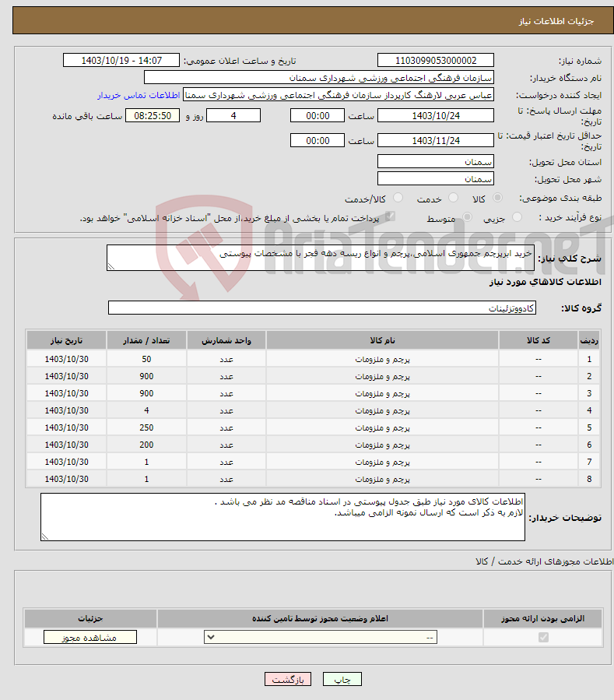Click item name پرچم و ملزومات in row 8
Image resolution: width=614 pixels, height=700 pixels.
pyautogui.click(x=382, y=479)
